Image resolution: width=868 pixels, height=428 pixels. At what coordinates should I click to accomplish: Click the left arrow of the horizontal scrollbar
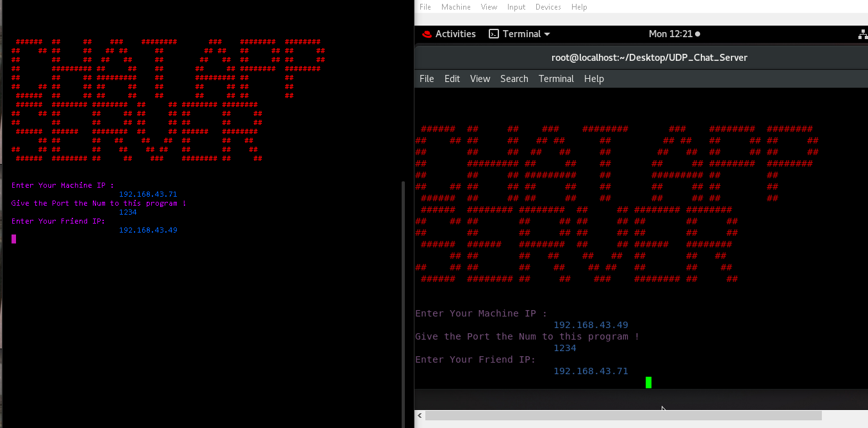[x=420, y=416]
